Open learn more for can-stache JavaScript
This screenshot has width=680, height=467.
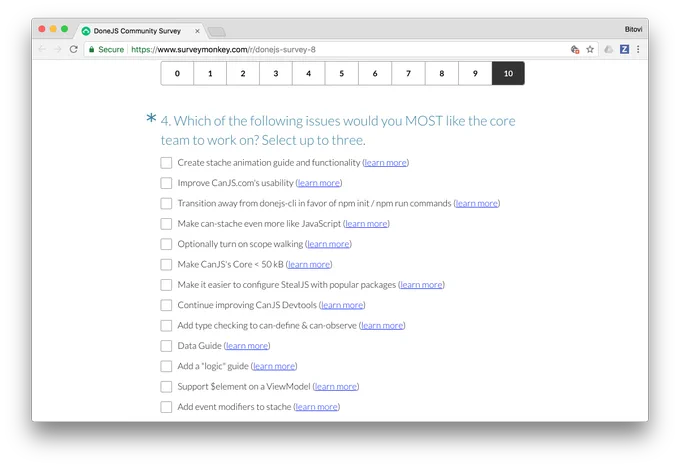tap(366, 224)
